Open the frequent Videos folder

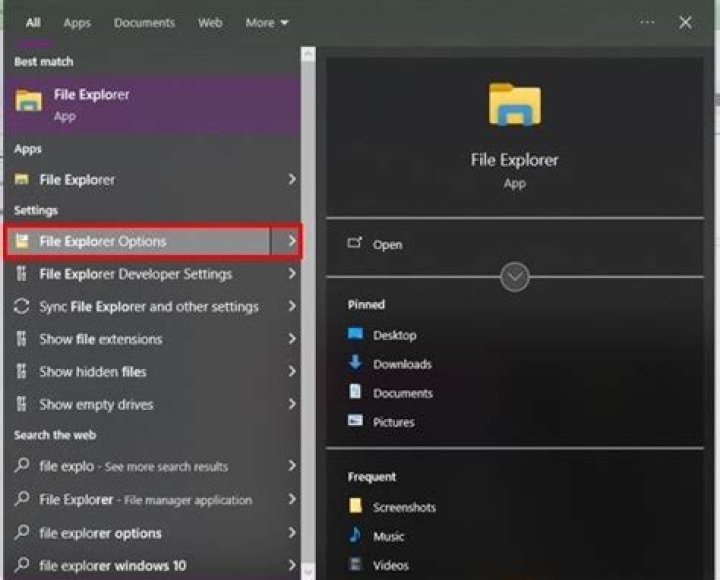(x=390, y=565)
